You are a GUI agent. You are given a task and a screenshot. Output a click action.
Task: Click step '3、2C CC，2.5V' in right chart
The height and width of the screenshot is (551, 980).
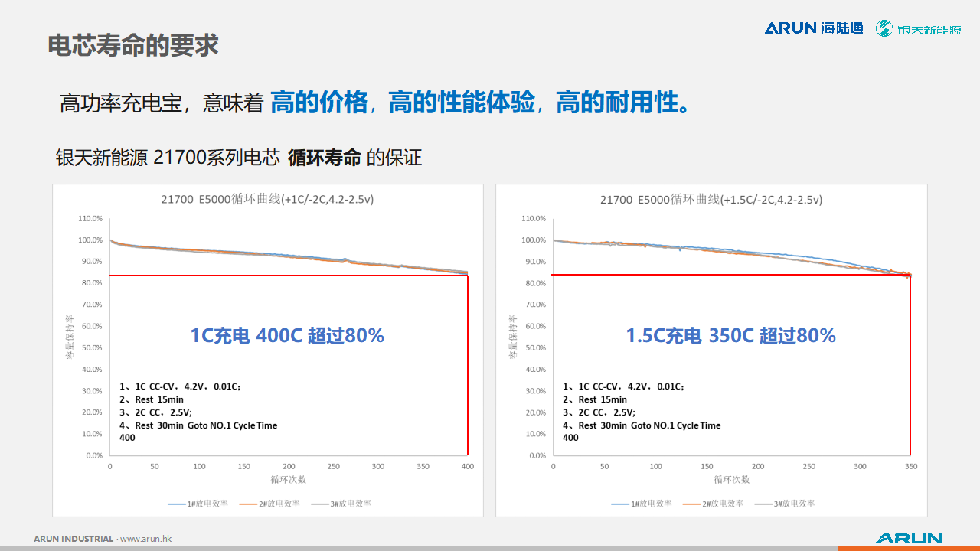[599, 412]
